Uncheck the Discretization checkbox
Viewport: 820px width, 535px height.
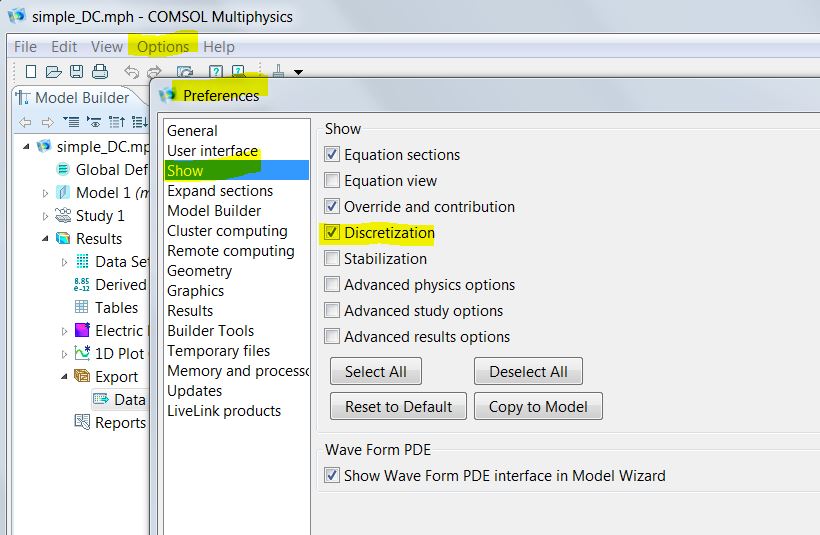(x=332, y=232)
